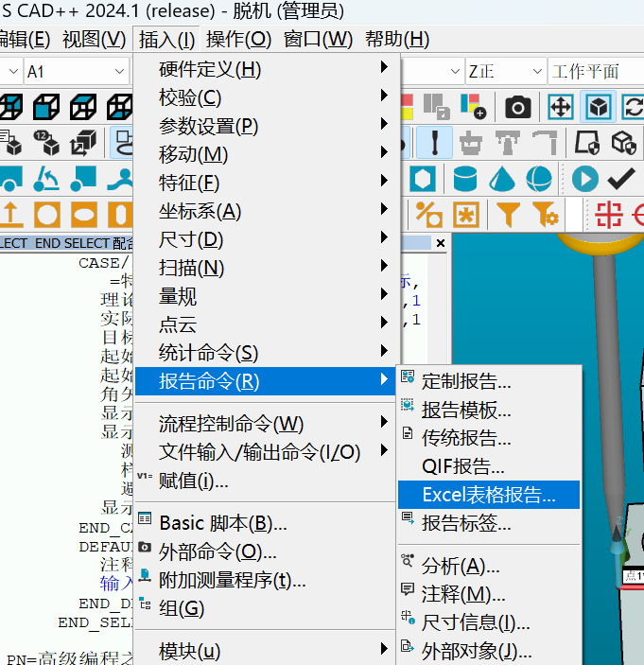Choose Basic Script (Basic 脚本) item

(267, 523)
